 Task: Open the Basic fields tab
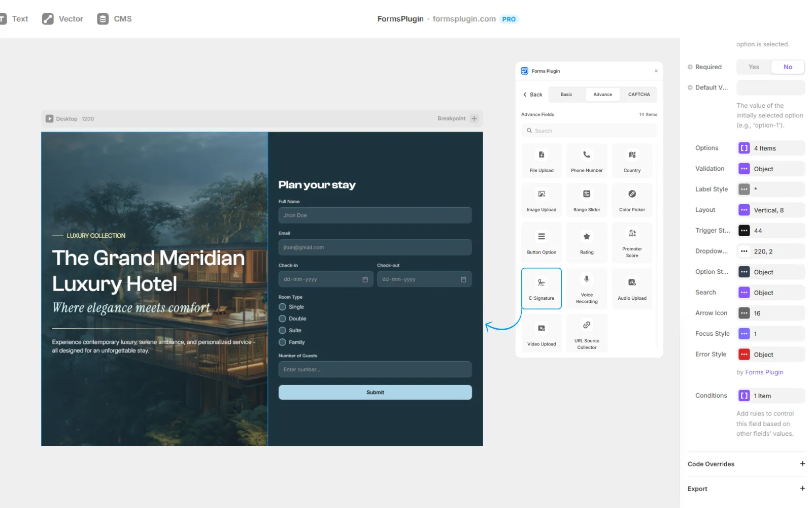click(566, 94)
